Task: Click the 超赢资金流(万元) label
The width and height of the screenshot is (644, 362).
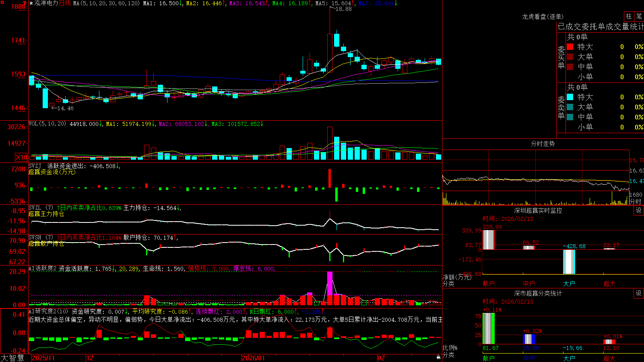Action: [52, 172]
